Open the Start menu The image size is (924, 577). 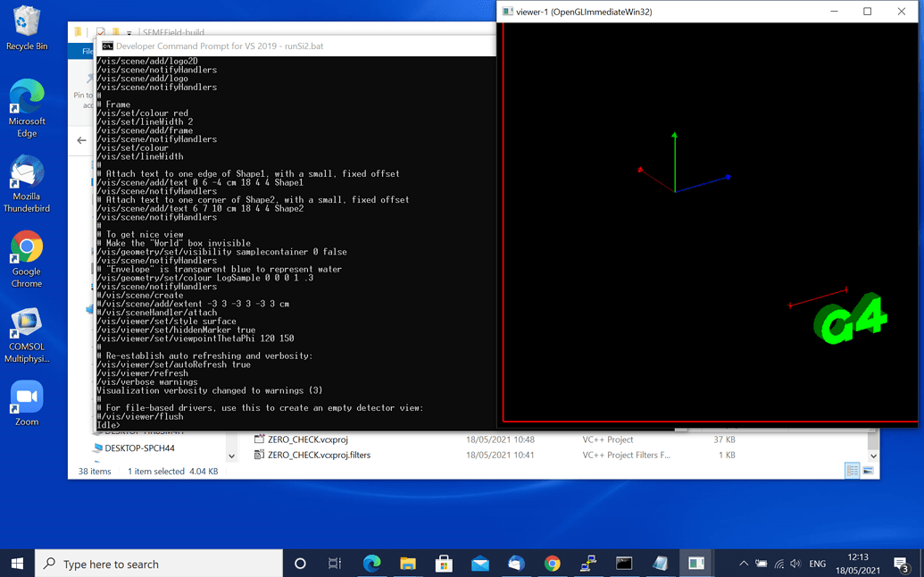pos(15,564)
